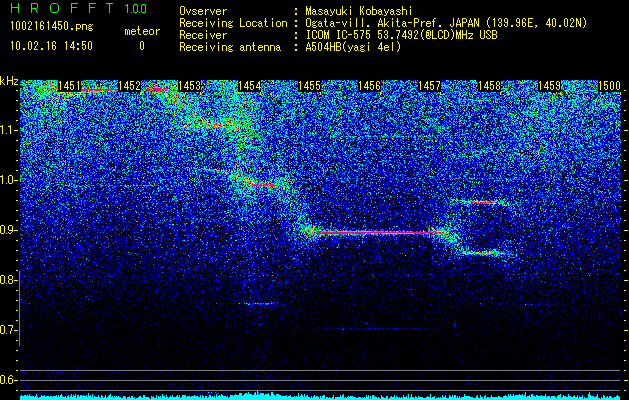Click the version number 1.0.0
Image resolution: width=629 pixels, height=400 pixels.
(136, 9)
